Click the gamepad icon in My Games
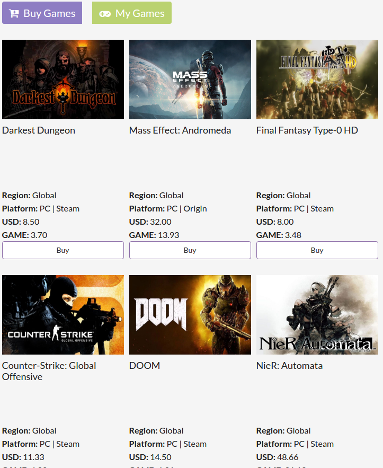 tap(105, 14)
